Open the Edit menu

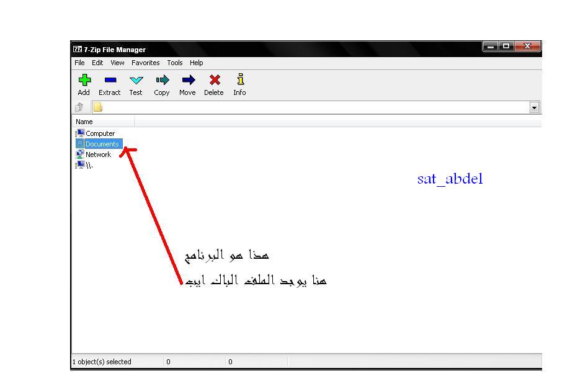97,63
